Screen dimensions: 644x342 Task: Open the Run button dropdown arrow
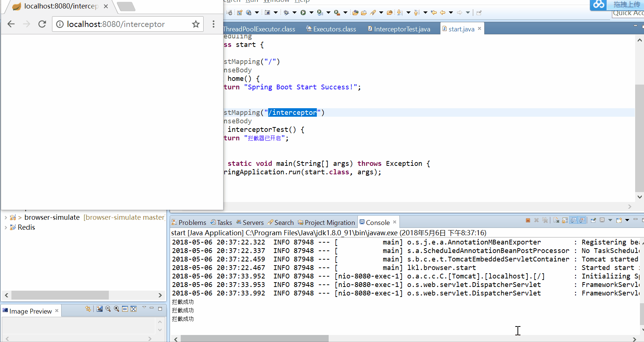point(311,13)
